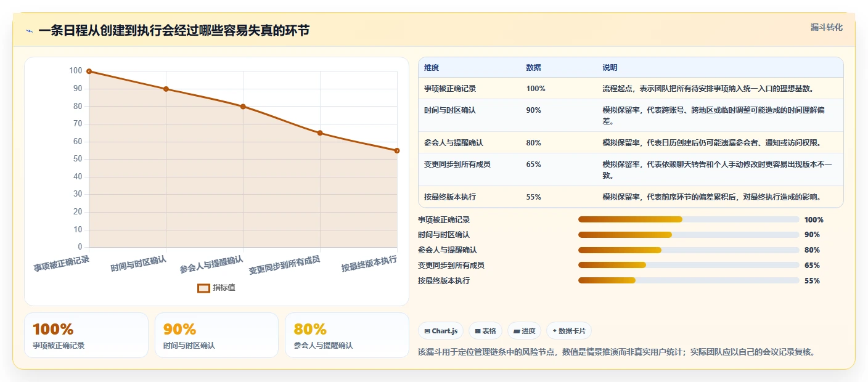The height and width of the screenshot is (382, 868).
Task: Click the 按最终版本执行 progress bar
Action: pyautogui.click(x=689, y=280)
